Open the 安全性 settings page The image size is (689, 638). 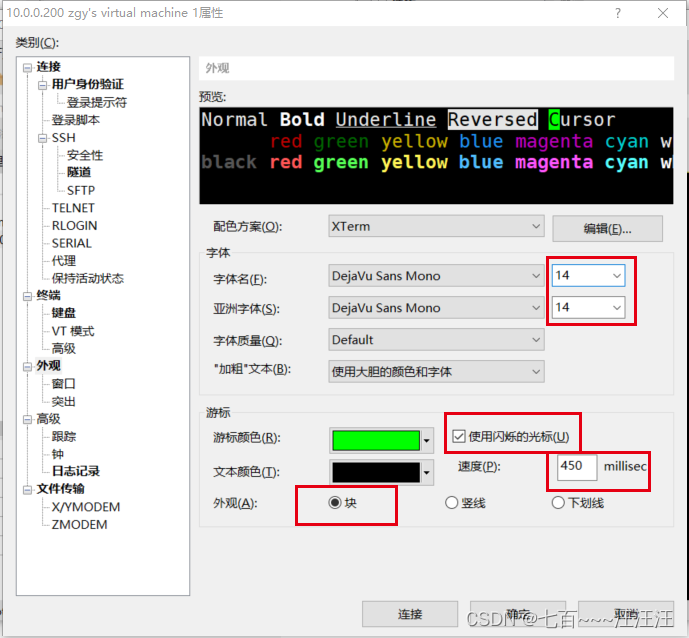[x=85, y=155]
